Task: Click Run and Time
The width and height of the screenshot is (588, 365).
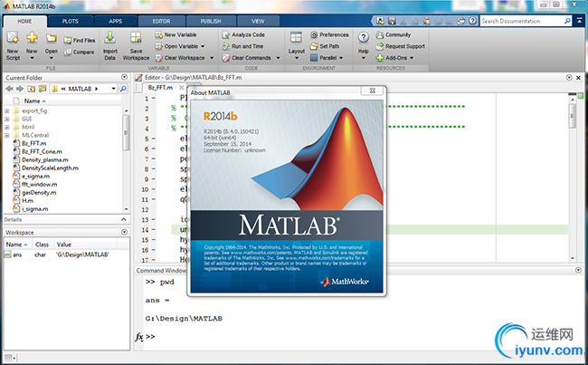Action: (243, 46)
